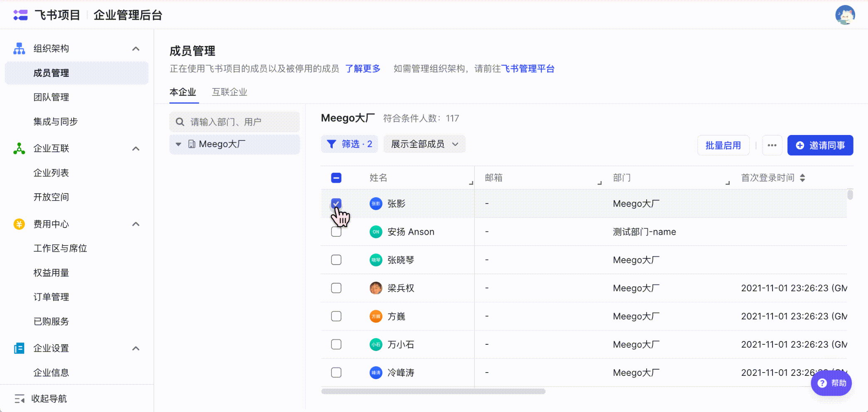
Task: Click the 邀请同事 button
Action: click(x=820, y=145)
